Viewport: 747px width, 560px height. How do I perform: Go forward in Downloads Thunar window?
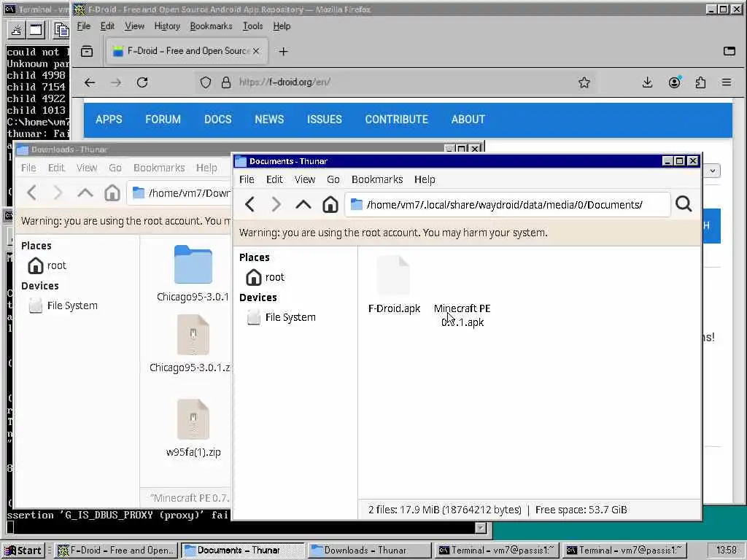(x=58, y=192)
